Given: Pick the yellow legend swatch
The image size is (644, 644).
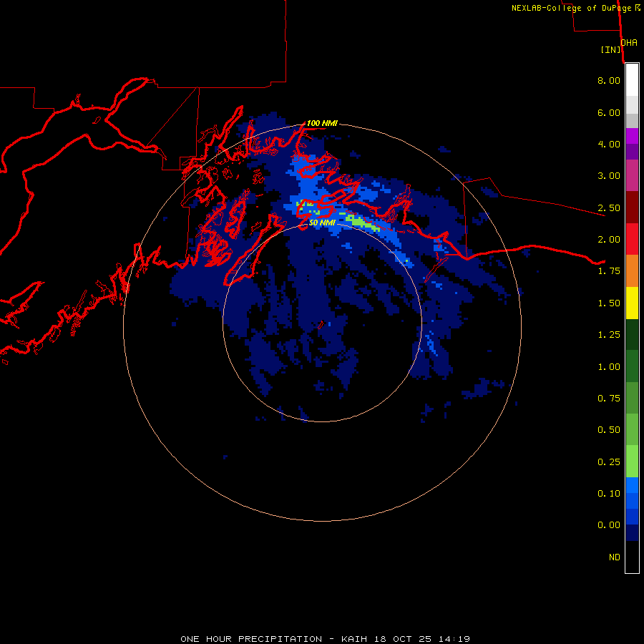Looking at the screenshot, I should [x=632, y=303].
